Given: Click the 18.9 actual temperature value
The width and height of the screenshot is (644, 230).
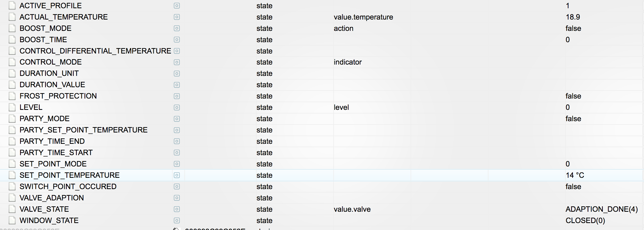Looking at the screenshot, I should 573,17.
